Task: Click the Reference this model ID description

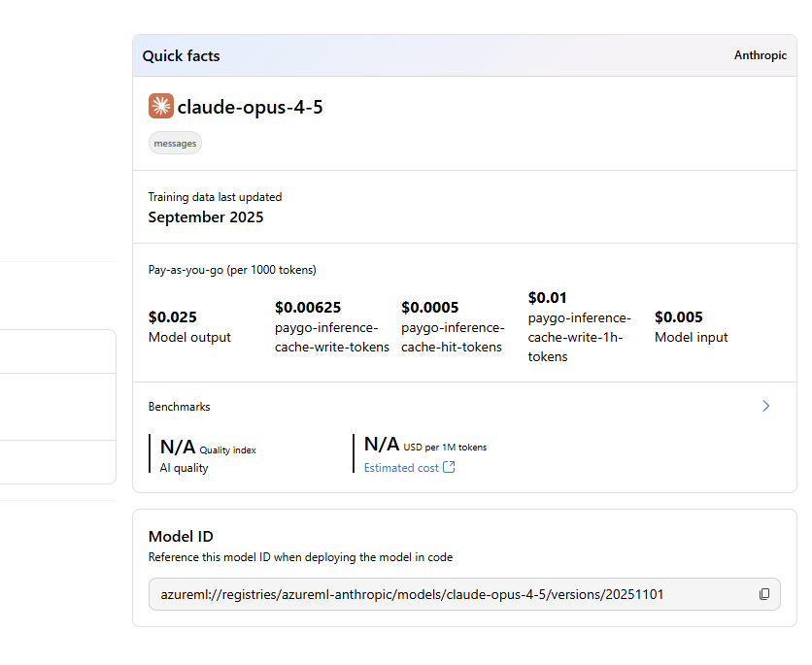Action: 300,557
